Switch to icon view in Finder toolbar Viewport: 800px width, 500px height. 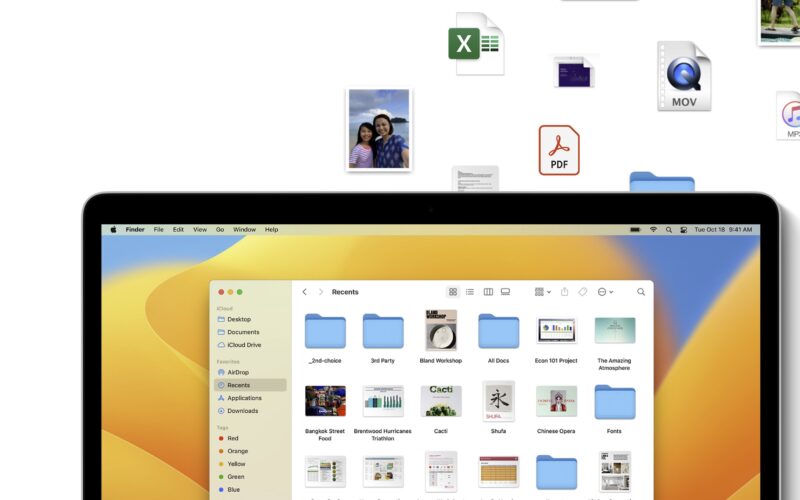click(453, 292)
